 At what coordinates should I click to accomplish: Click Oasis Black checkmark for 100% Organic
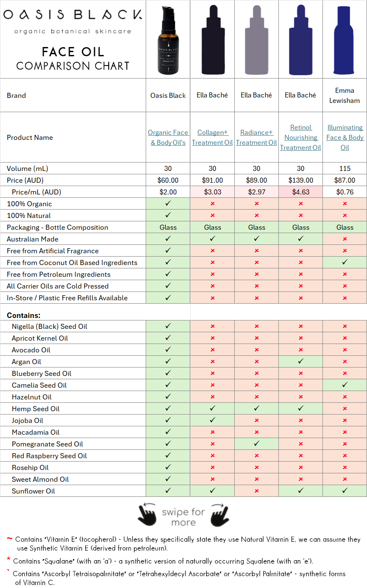click(x=168, y=203)
